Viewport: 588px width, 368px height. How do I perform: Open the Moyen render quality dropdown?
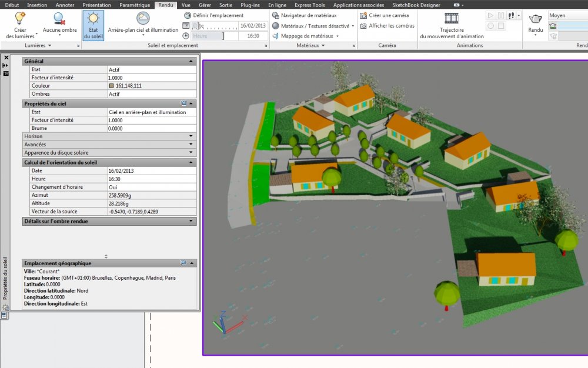coord(568,15)
